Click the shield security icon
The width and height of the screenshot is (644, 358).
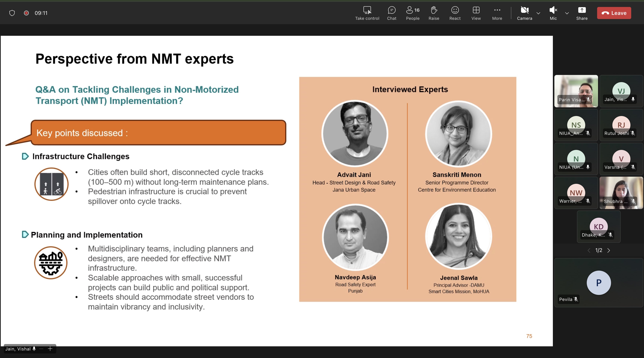[12, 13]
